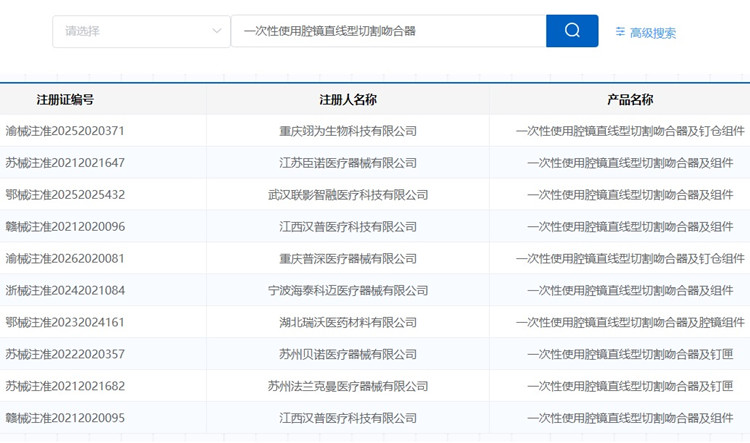Select registration number 鄂械注准20232024161
750x443 pixels.
click(x=65, y=322)
